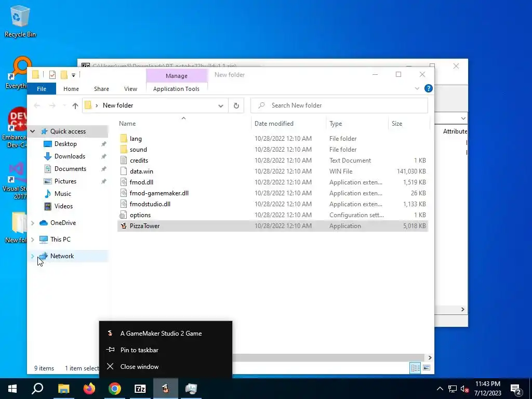Open File Explorer from the taskbar
Image resolution: width=532 pixels, height=399 pixels.
64,389
